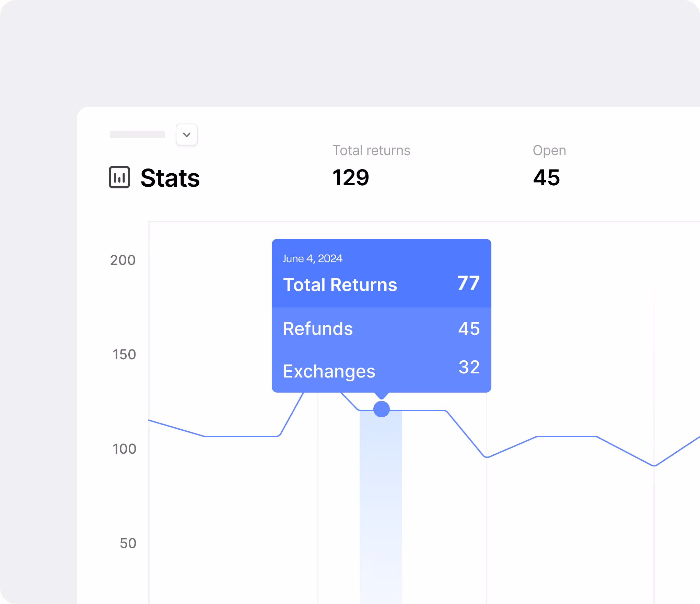The image size is (700, 604).
Task: Click the 100 y-axis label
Action: 124,449
